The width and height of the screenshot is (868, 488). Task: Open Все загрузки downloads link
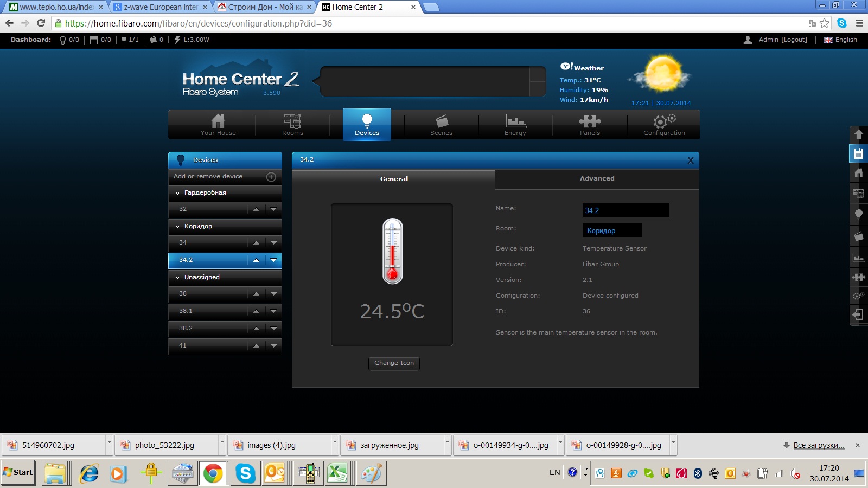click(819, 445)
